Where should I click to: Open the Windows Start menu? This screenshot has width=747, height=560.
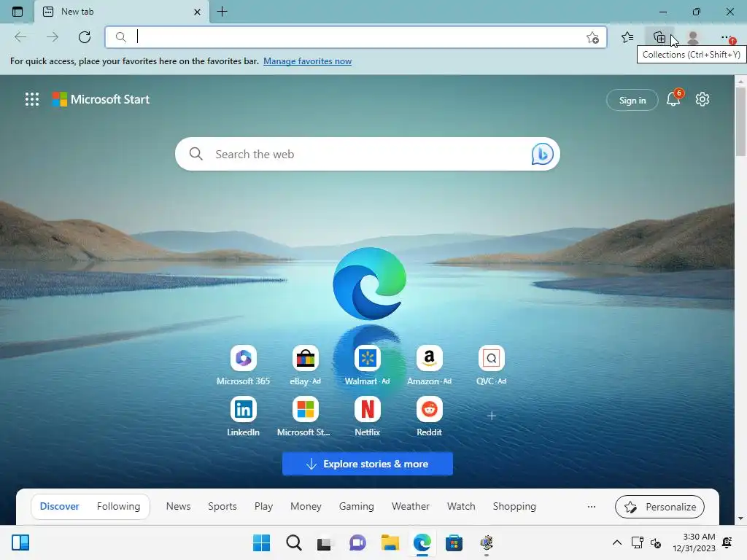[262, 542]
